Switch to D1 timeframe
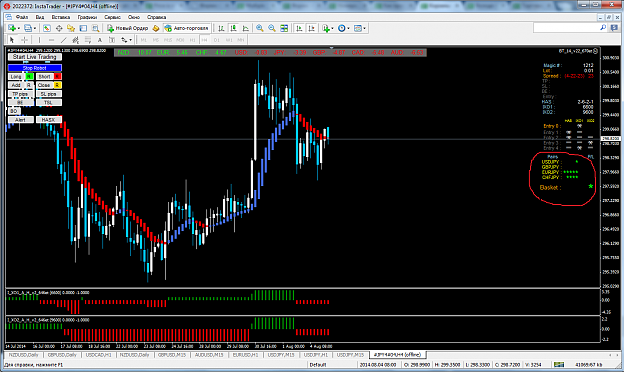The width and height of the screenshot is (625, 372). click(x=216, y=40)
